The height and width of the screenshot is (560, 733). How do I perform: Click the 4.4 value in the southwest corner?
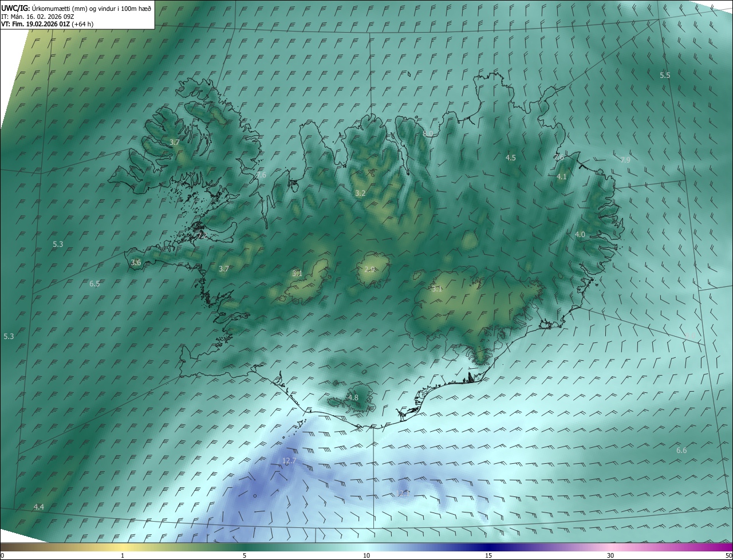(39, 507)
